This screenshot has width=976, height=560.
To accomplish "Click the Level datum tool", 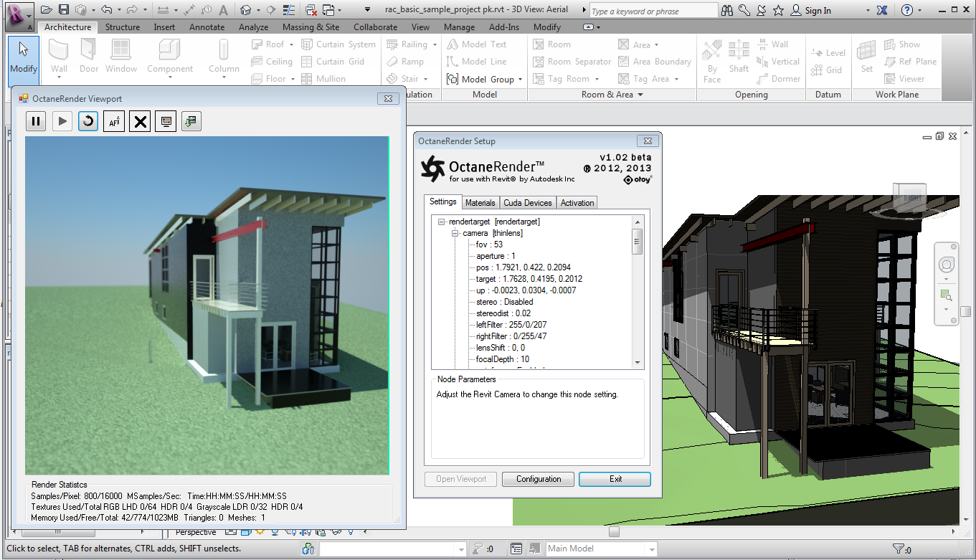I will pyautogui.click(x=828, y=53).
